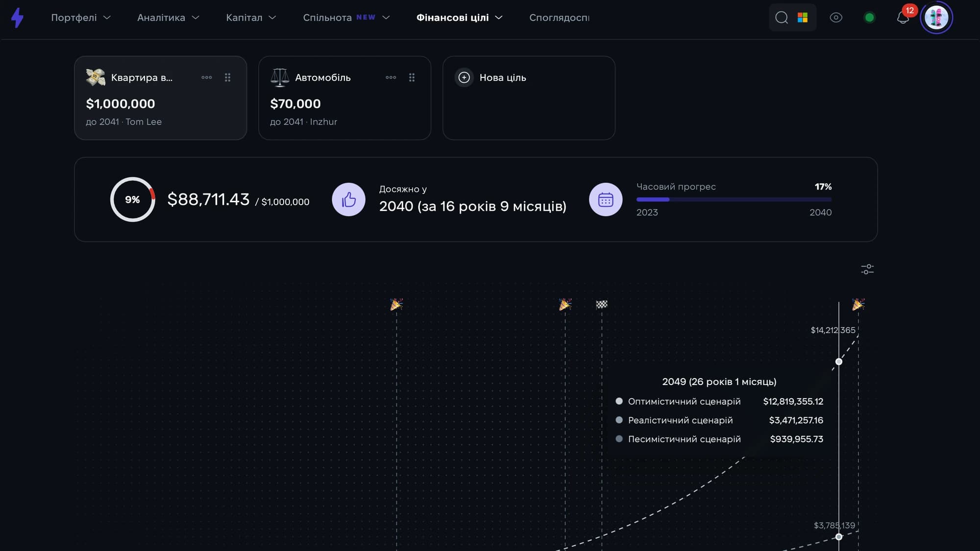Click the checkered flag chart marker
This screenshot has width=980, height=551.
[602, 305]
